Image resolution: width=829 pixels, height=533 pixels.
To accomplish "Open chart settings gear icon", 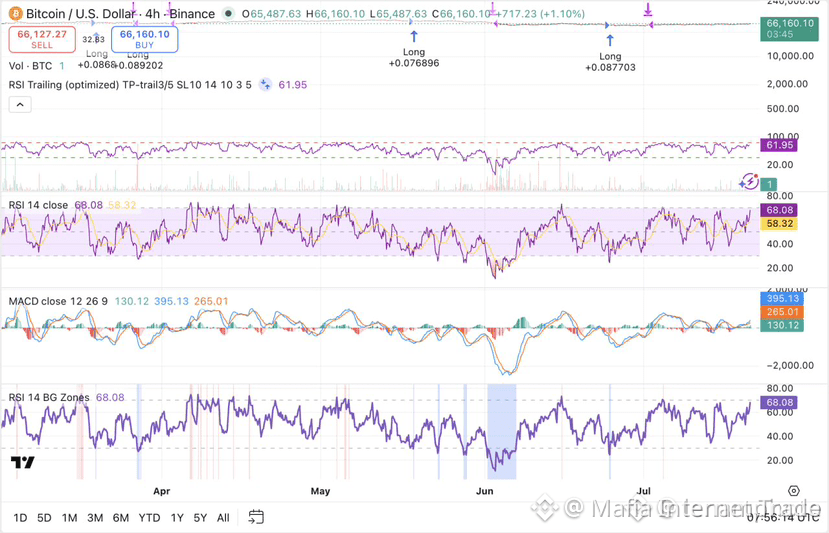I will click(794, 491).
